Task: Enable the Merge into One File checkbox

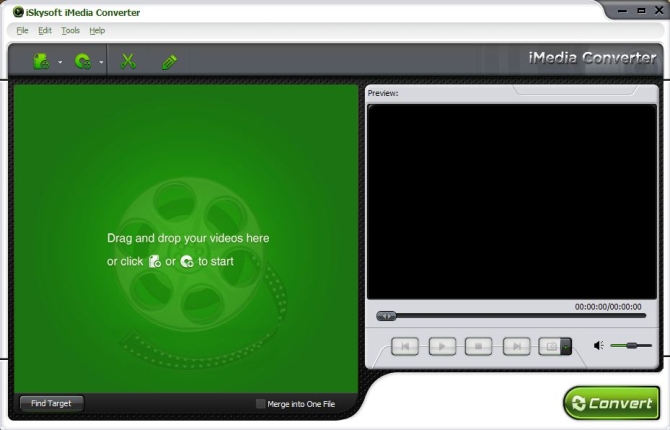Action: coord(261,404)
